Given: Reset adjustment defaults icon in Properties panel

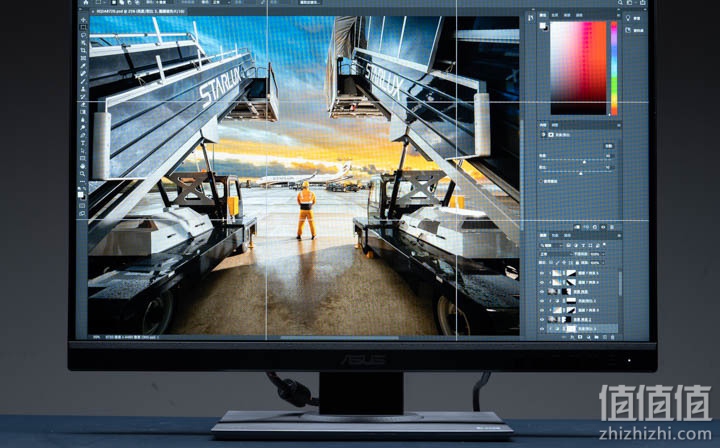Looking at the screenshot, I should [x=595, y=227].
